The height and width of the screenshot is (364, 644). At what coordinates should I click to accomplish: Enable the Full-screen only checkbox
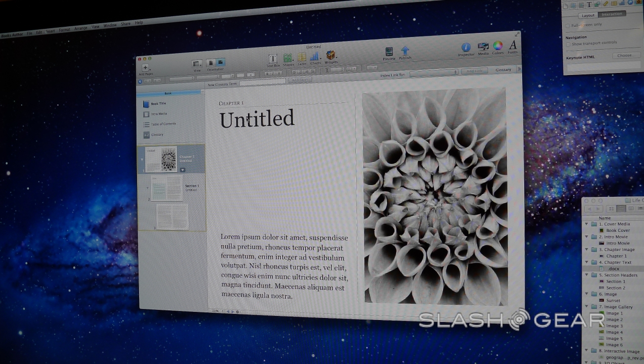click(568, 25)
